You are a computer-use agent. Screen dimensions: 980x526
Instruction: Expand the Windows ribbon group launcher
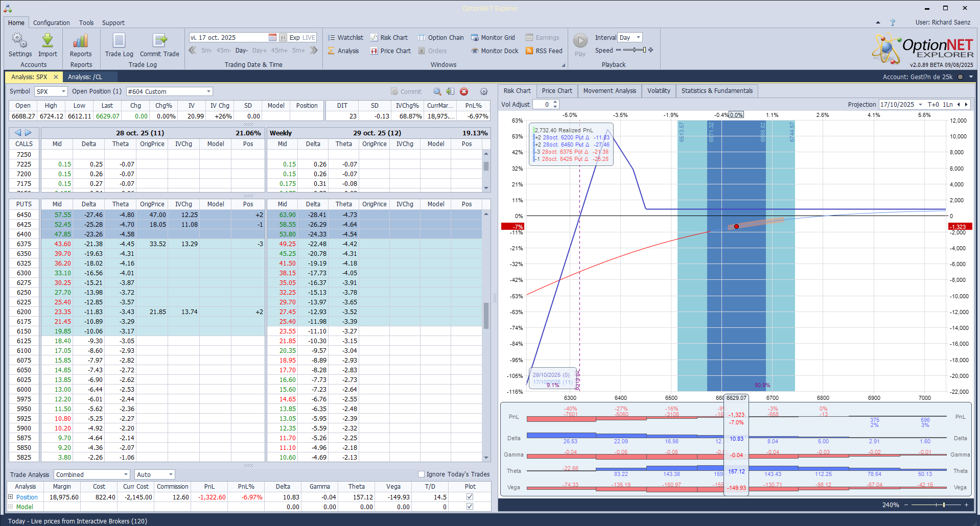pyautogui.click(x=564, y=65)
